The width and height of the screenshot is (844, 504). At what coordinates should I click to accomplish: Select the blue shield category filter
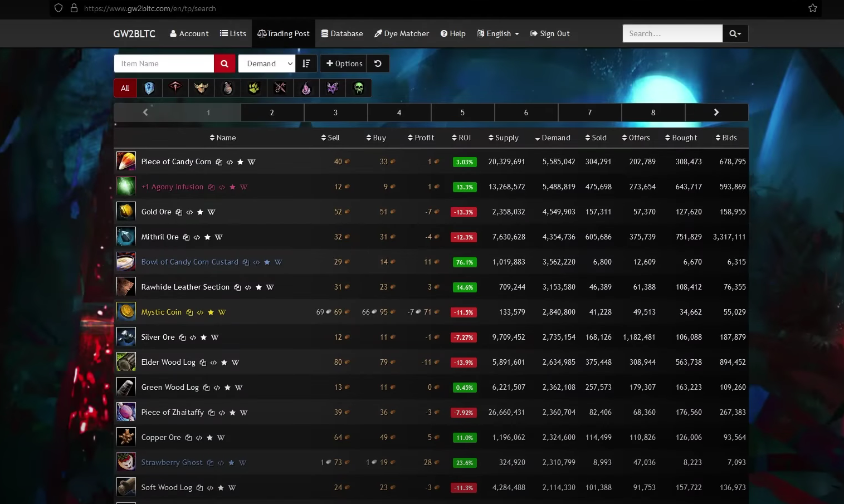coord(149,88)
